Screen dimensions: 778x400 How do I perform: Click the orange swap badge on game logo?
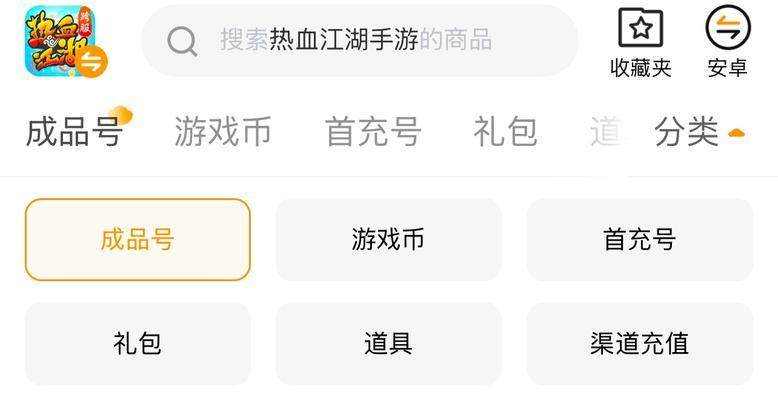click(x=92, y=62)
